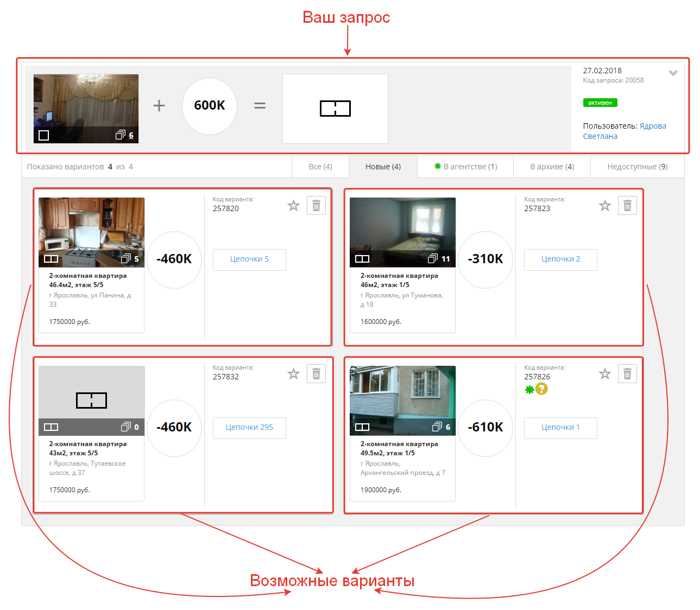Delete variant 257820 with trash icon
Viewport: 700px width, 610px height.
(316, 206)
